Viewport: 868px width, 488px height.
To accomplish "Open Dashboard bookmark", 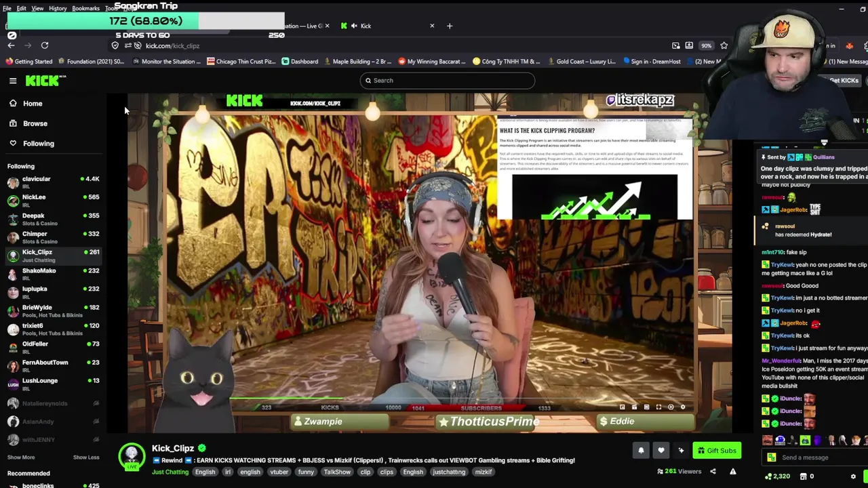I will point(300,62).
